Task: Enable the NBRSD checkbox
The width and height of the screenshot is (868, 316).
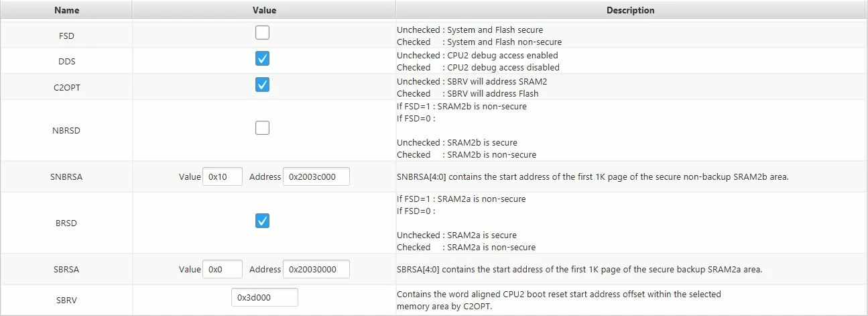Action: pos(263,127)
